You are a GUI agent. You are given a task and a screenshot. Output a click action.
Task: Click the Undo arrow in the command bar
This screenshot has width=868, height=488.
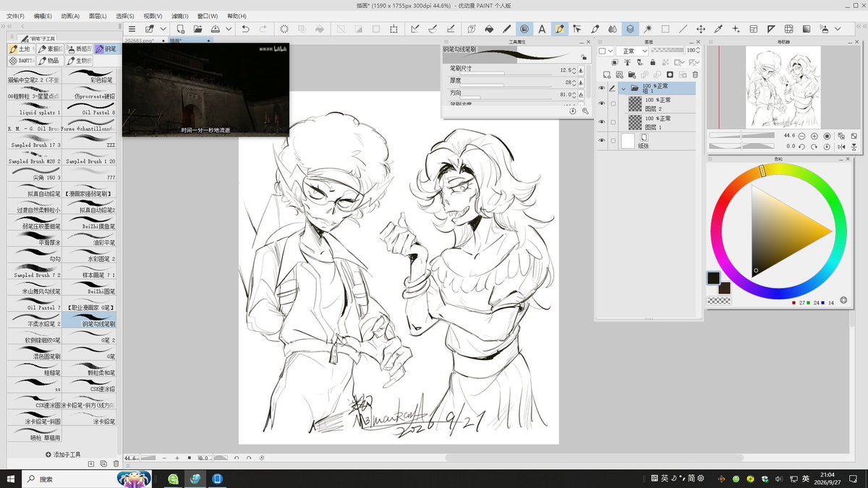point(246,29)
